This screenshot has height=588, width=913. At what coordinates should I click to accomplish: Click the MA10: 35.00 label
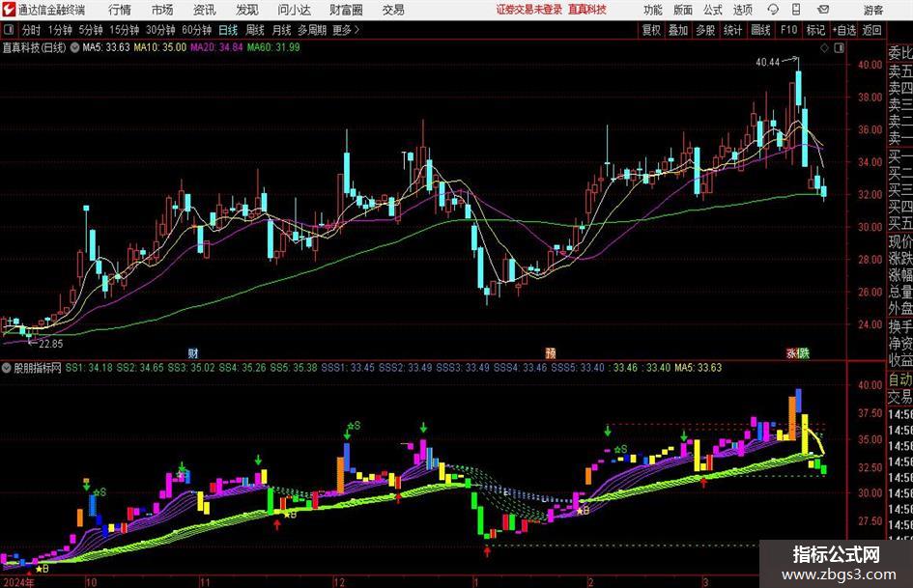coord(160,47)
